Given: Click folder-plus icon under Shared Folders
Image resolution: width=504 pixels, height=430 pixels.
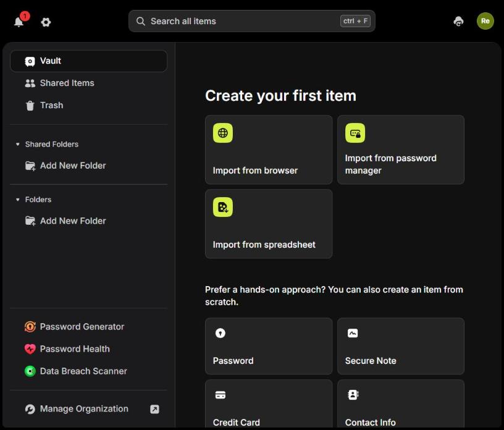Looking at the screenshot, I should 30,166.
